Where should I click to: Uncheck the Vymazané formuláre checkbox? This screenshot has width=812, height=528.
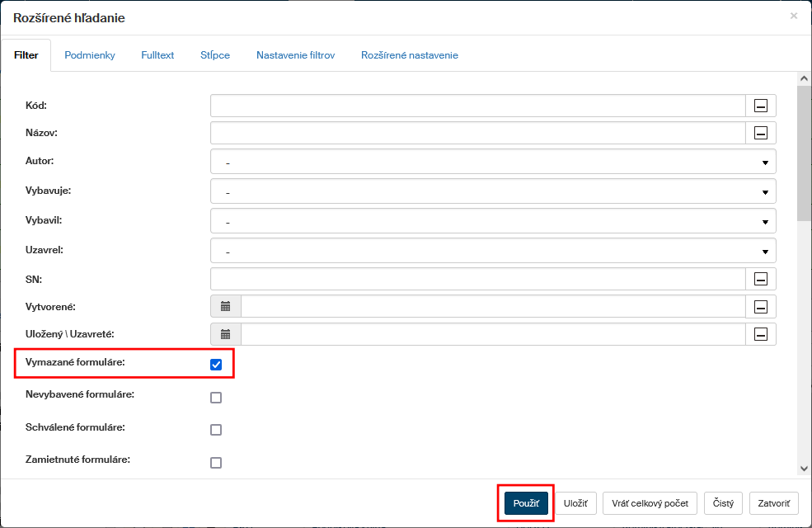[216, 365]
